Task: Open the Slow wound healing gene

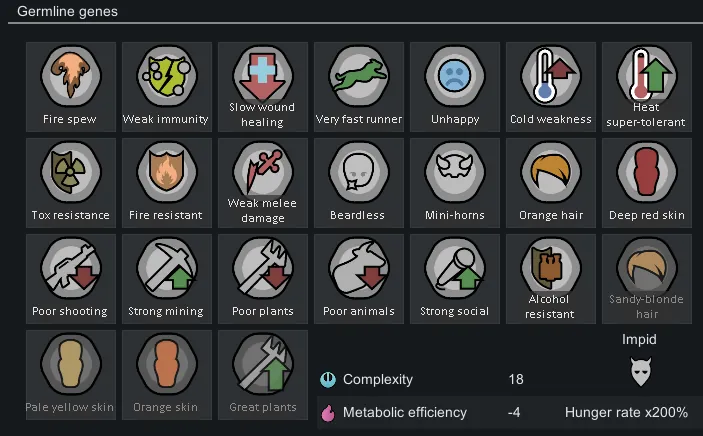Action: [x=263, y=87]
